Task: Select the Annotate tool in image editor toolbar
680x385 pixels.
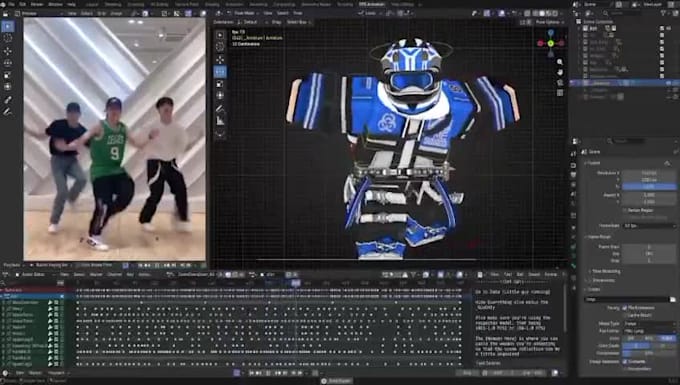Action: point(8,100)
